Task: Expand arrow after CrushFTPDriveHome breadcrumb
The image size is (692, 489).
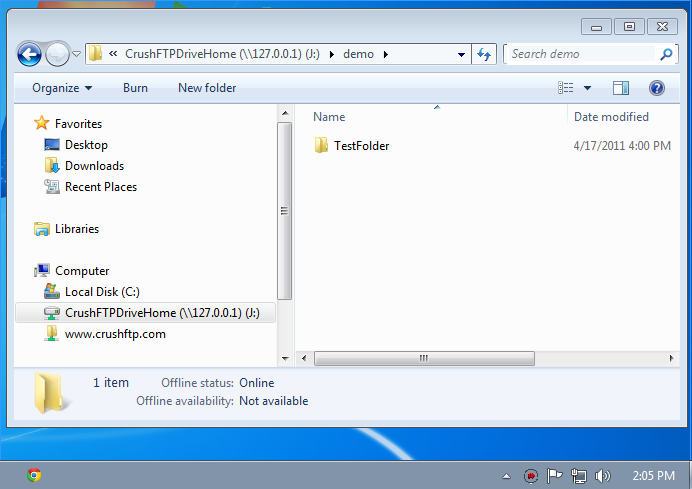Action: [x=332, y=54]
